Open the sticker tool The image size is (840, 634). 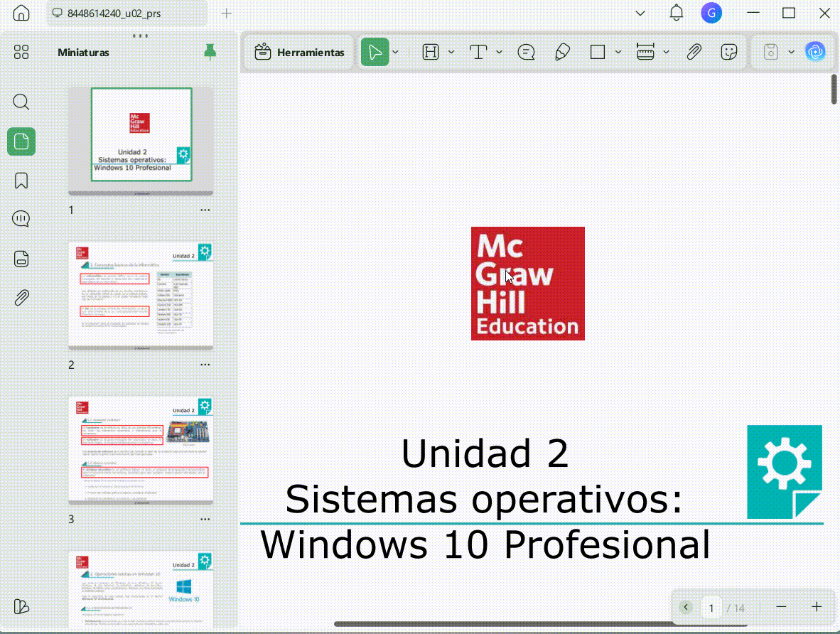[x=729, y=52]
